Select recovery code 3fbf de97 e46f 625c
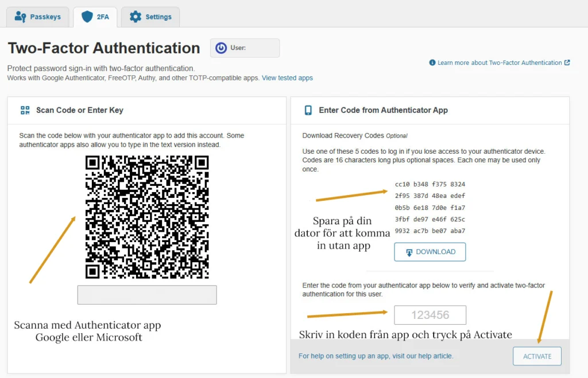Screen dimensions: 588x378 click(430, 219)
